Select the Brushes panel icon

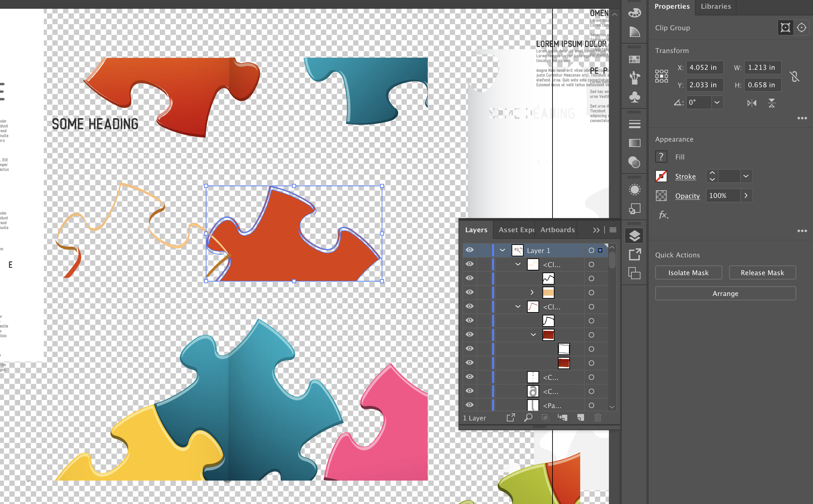point(634,78)
